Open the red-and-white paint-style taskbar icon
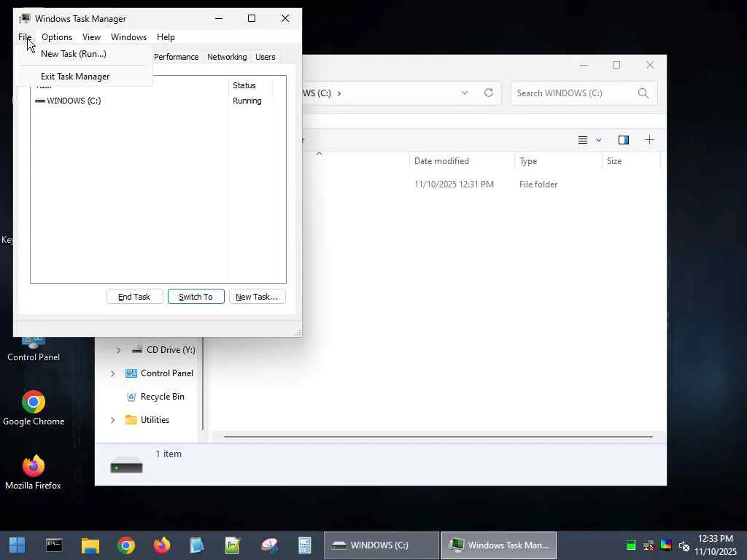Viewport: 747px width, 560px height. tap(269, 545)
